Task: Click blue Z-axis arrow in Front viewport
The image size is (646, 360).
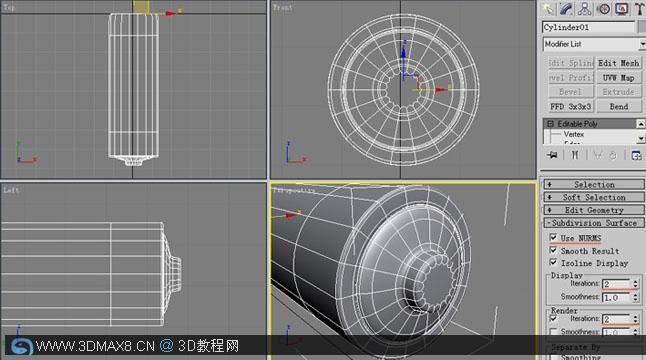Action: (x=404, y=52)
